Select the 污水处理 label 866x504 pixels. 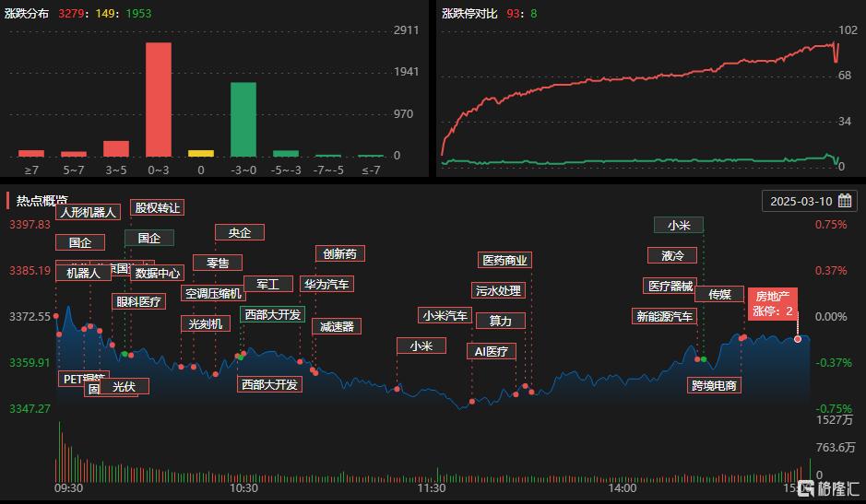(x=498, y=290)
